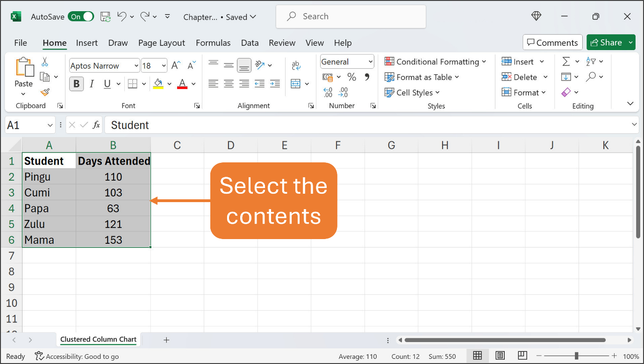This screenshot has width=644, height=364.
Task: Apply the Borders icon
Action: point(132,84)
